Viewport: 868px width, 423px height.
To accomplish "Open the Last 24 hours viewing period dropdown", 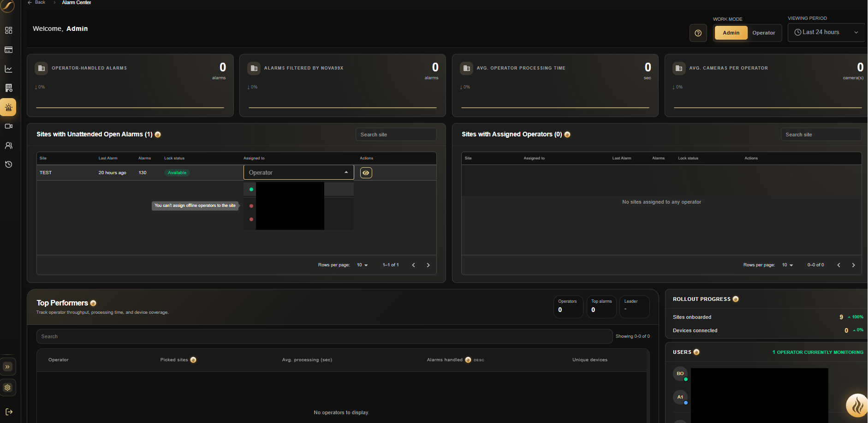I will tap(826, 32).
